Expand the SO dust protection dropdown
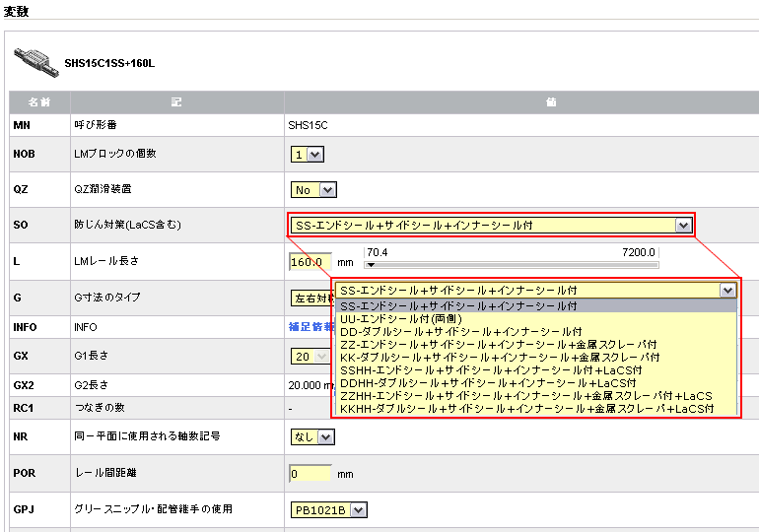This screenshot has width=759, height=532. point(491,226)
